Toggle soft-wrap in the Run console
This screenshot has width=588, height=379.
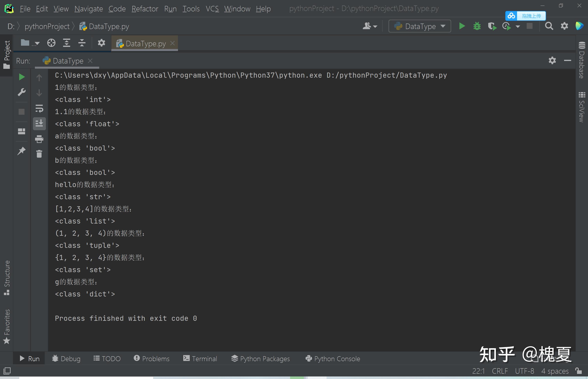pos(39,108)
